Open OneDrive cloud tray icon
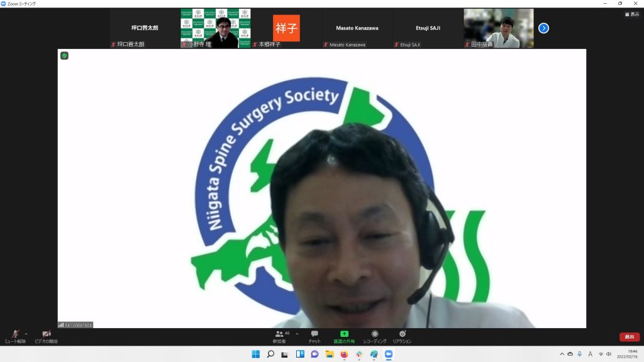 [570, 354]
